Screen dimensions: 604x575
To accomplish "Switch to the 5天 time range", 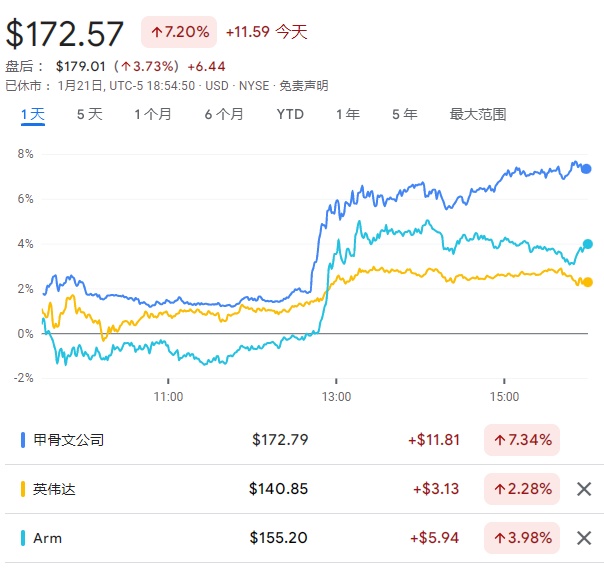I will (89, 114).
